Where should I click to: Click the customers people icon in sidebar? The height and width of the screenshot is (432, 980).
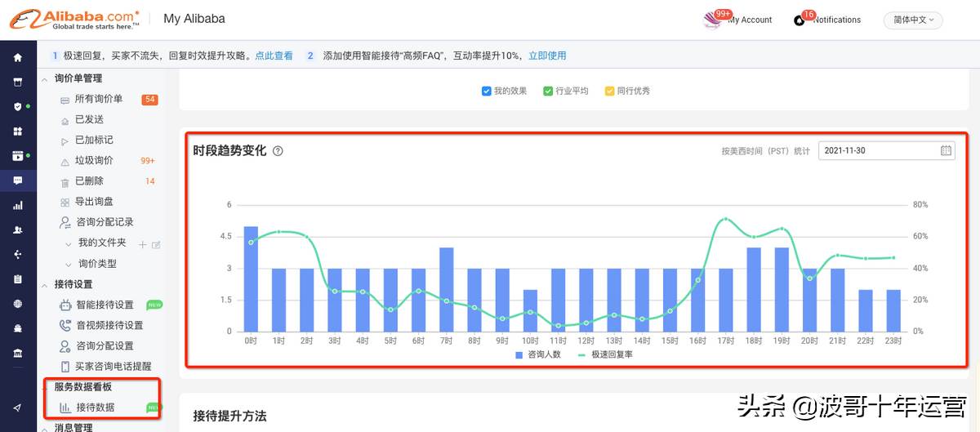click(18, 230)
